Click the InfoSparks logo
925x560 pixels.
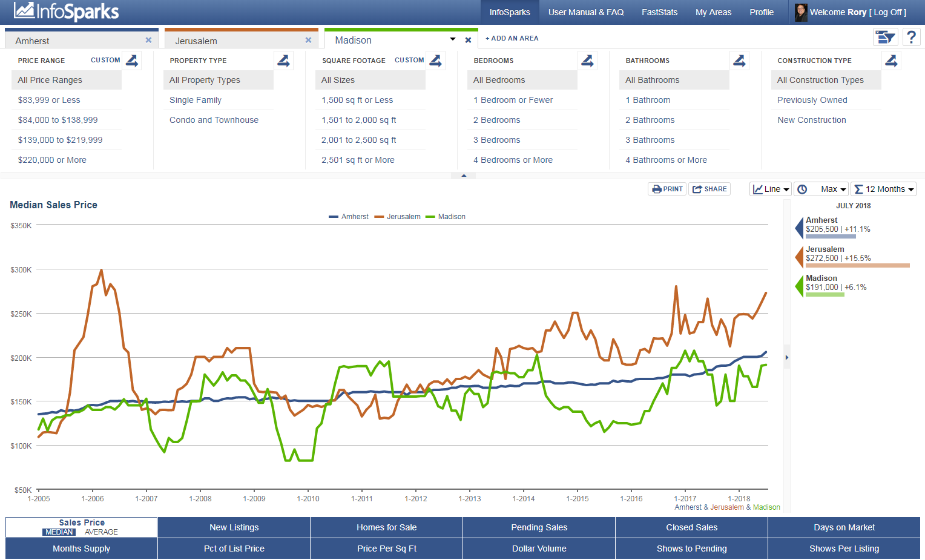(x=67, y=12)
